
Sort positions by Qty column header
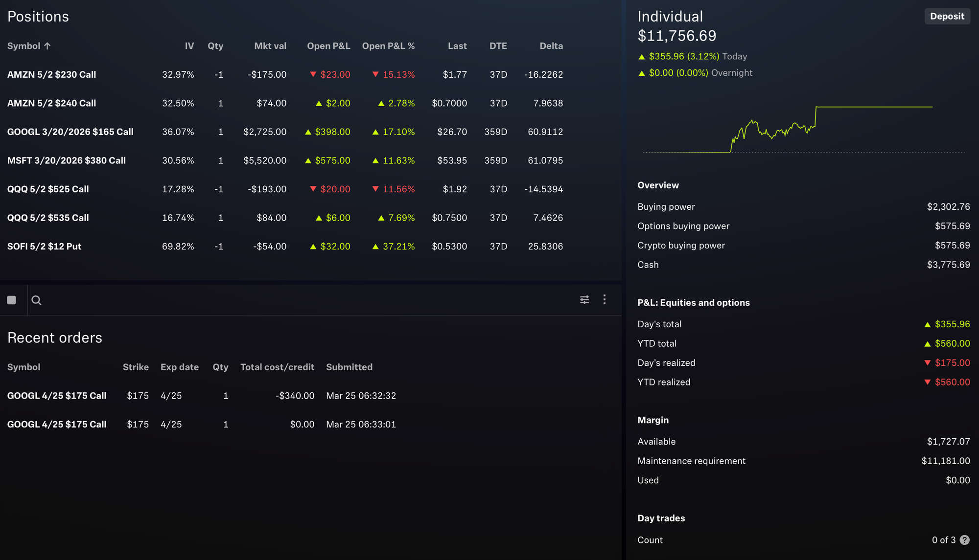click(x=215, y=46)
